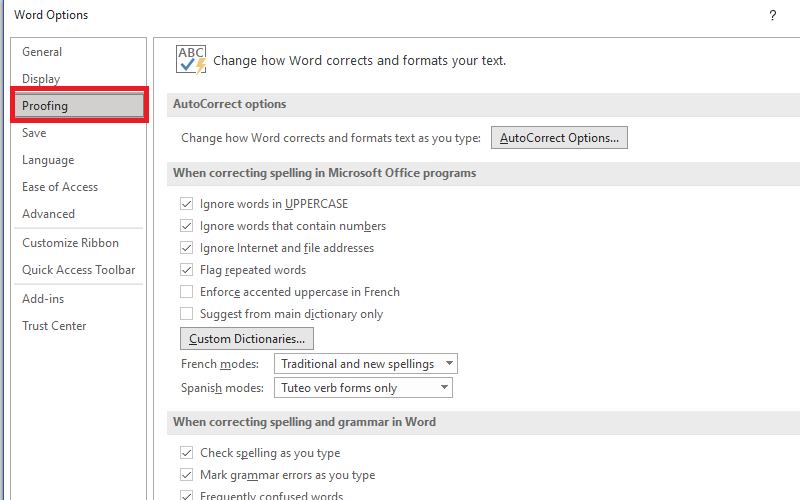Open the Advanced options category

[48, 214]
